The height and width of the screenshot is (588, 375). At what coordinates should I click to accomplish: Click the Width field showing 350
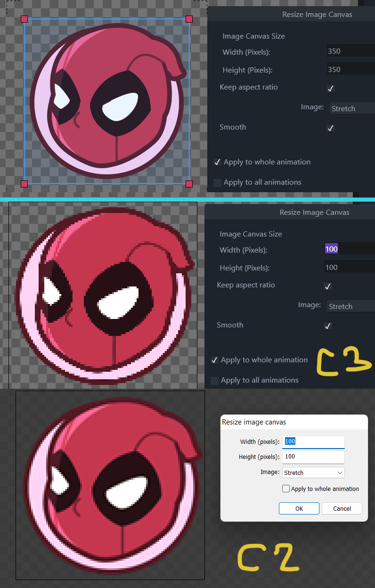(351, 51)
